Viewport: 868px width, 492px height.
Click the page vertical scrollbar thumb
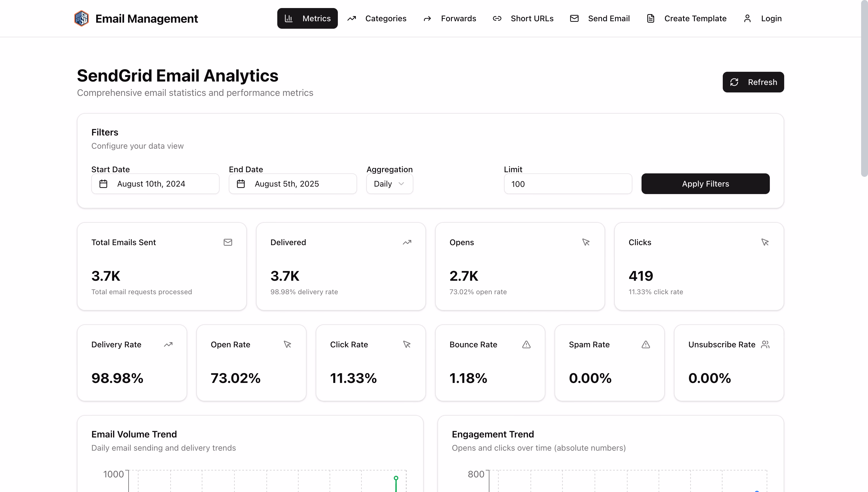[x=864, y=88]
